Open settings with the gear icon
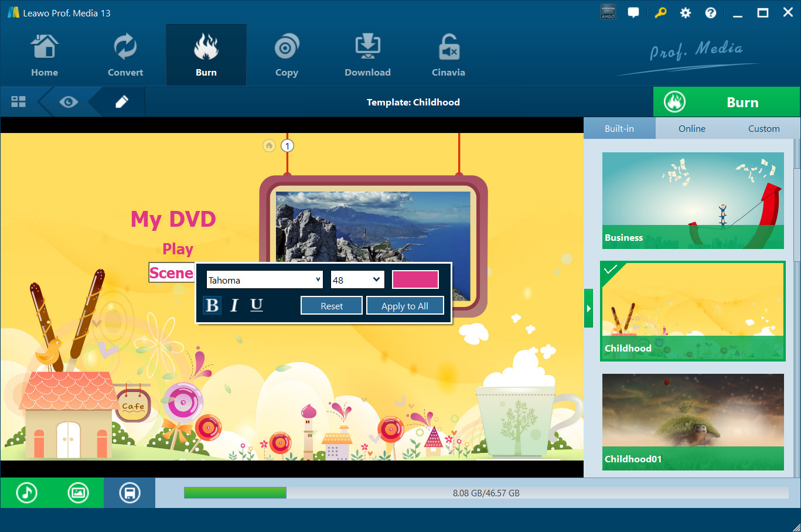The height and width of the screenshot is (532, 801). (x=685, y=12)
